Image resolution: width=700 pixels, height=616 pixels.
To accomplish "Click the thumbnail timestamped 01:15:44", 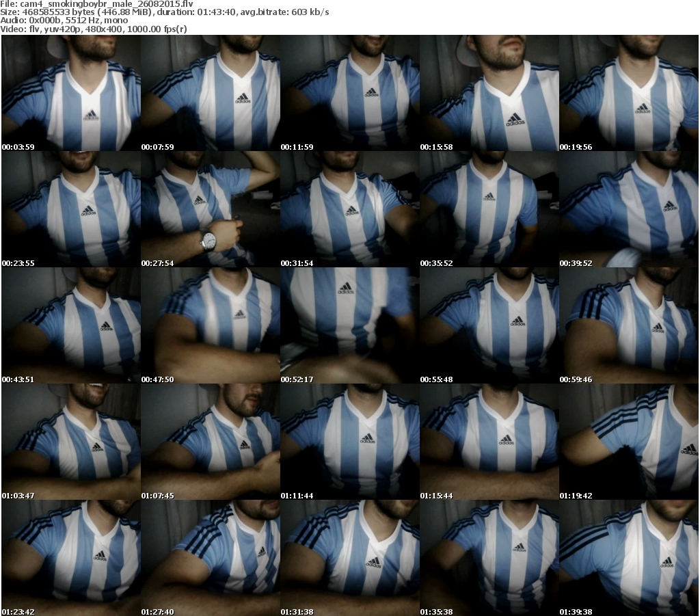I will pyautogui.click(x=489, y=442).
